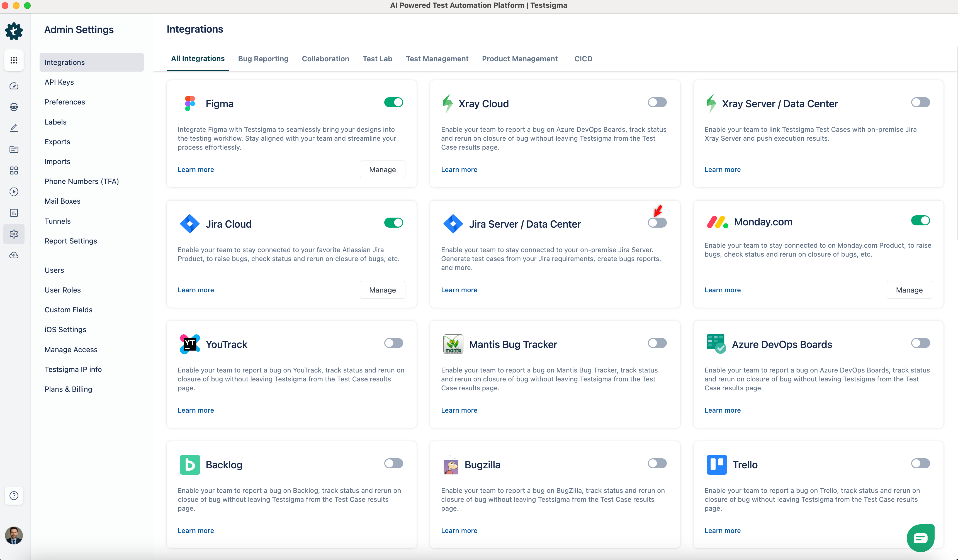This screenshot has width=958, height=560.
Task: Open the elements grid icon in sidebar
Action: (14, 171)
